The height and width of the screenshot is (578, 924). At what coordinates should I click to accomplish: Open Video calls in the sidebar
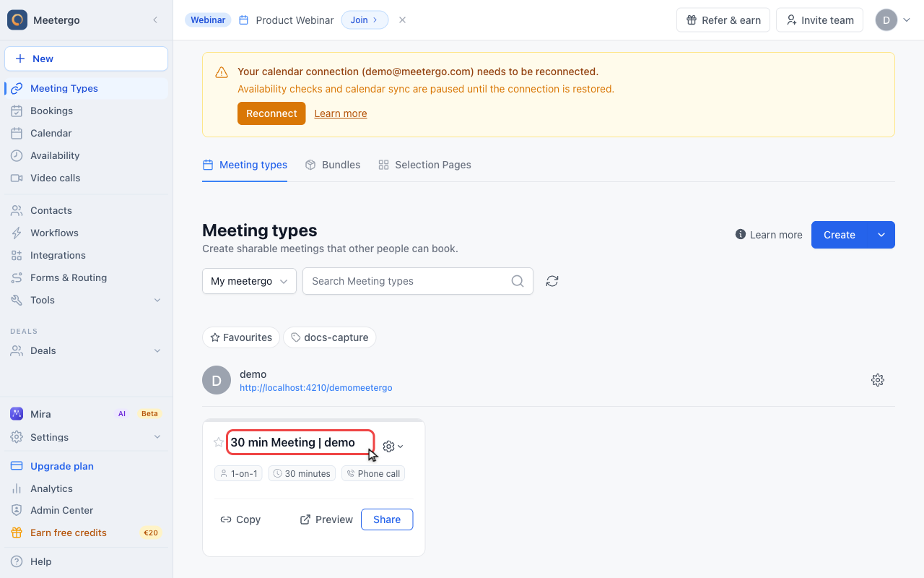click(x=87, y=178)
